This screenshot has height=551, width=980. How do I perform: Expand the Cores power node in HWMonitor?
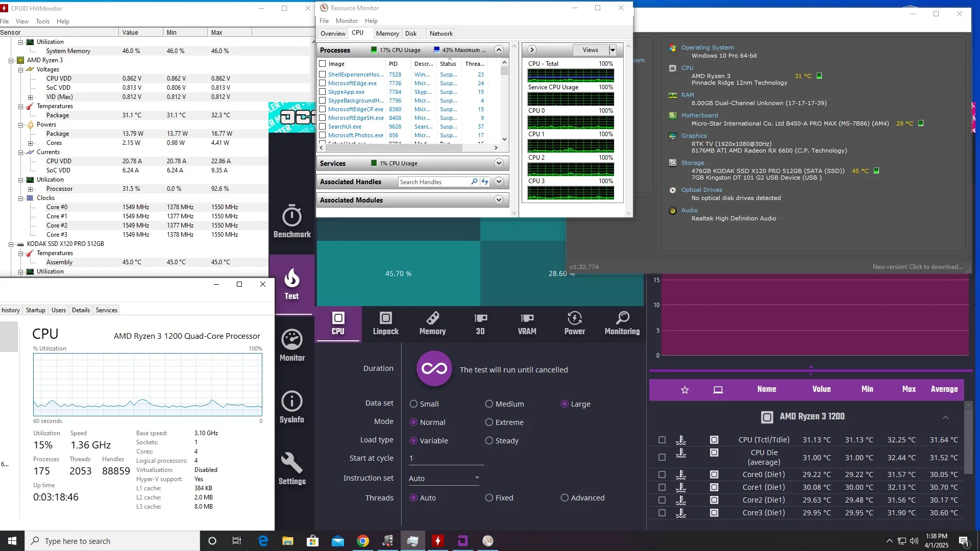pos(30,143)
